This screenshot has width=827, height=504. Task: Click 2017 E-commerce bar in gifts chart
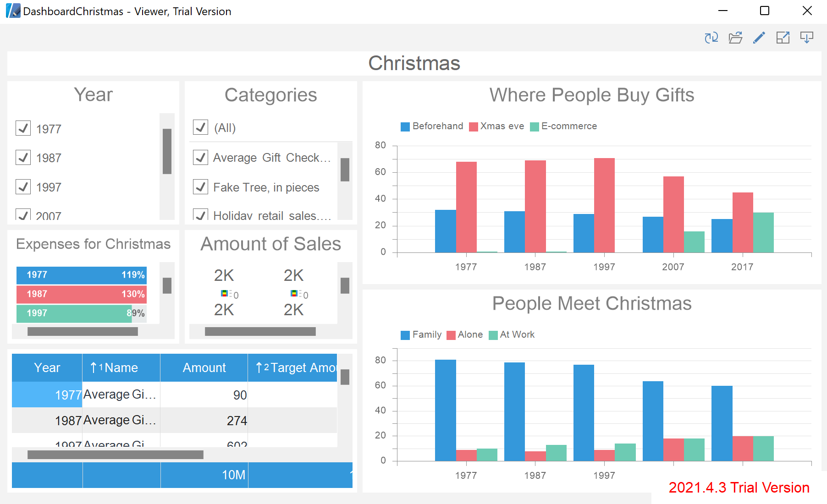pyautogui.click(x=763, y=232)
